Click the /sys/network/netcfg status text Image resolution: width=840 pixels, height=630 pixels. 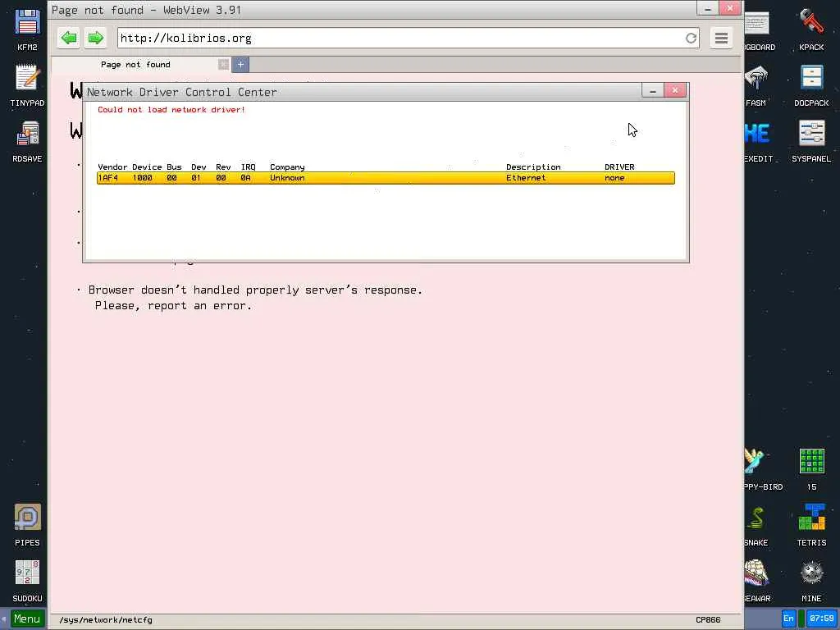pyautogui.click(x=106, y=620)
